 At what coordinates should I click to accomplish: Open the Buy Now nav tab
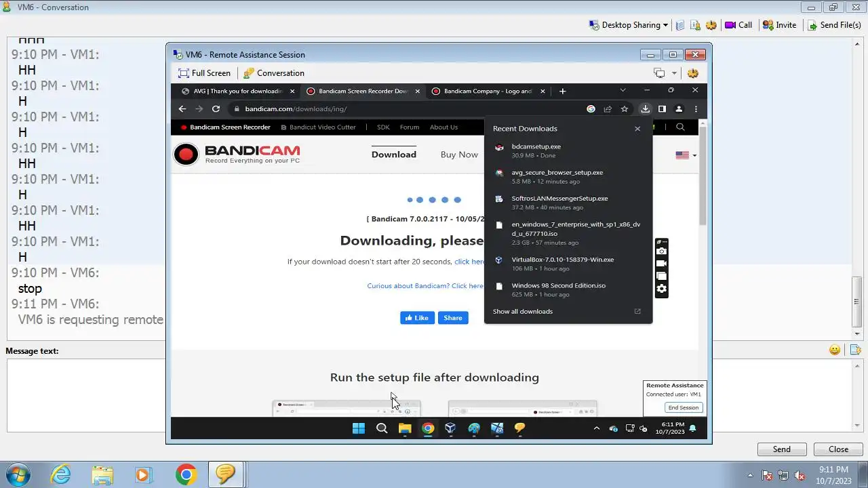click(x=459, y=155)
